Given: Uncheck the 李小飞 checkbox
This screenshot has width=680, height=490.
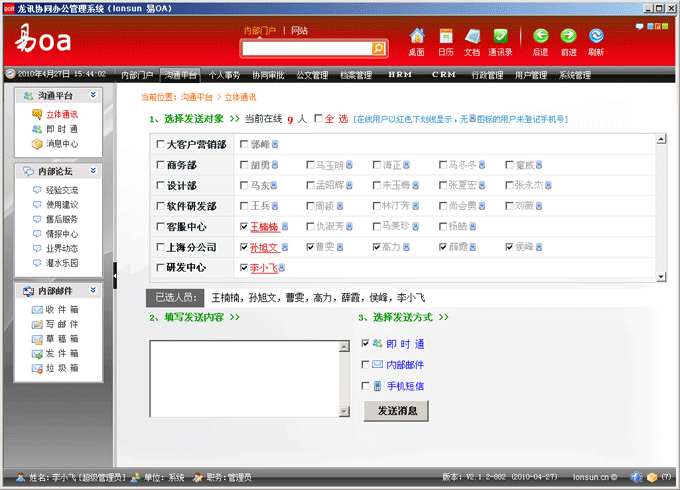Looking at the screenshot, I should coord(244,268).
